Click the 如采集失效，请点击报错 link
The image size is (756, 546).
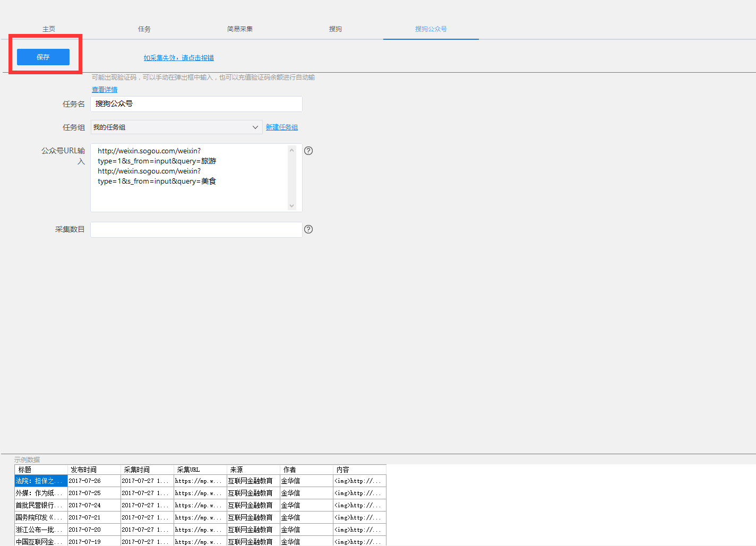coord(179,58)
